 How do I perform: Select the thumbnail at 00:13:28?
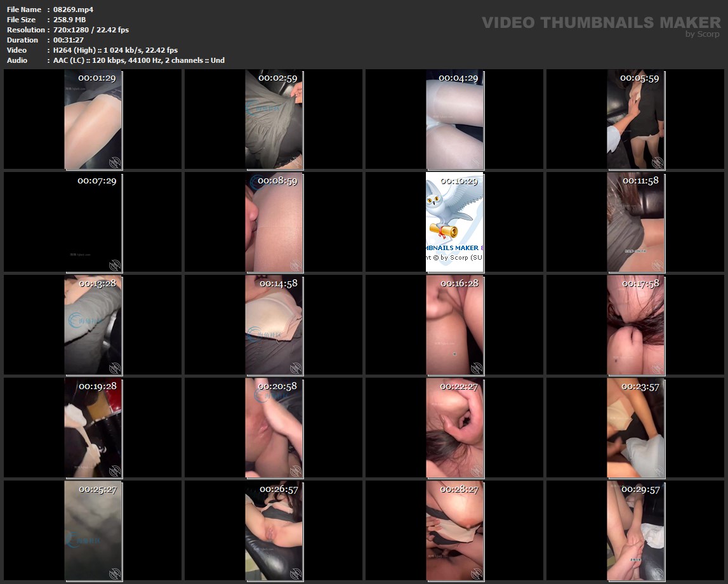[93, 325]
